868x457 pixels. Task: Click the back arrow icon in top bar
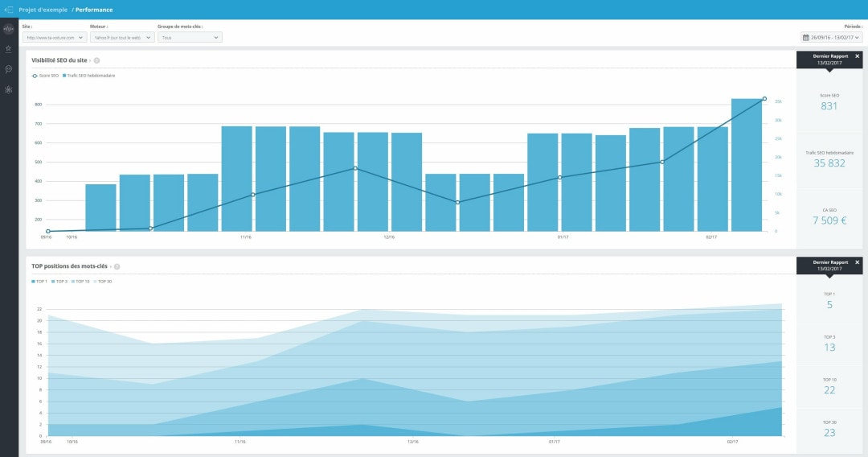(x=9, y=10)
